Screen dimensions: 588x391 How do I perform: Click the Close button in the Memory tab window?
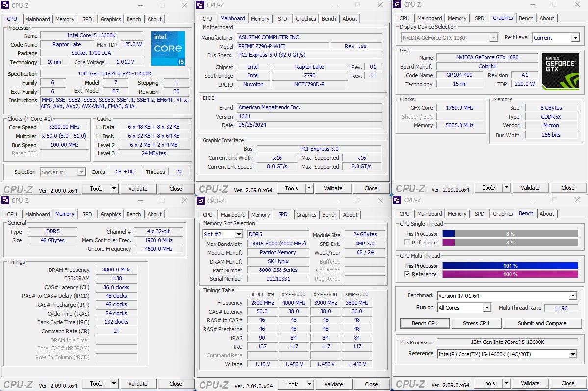coord(176,384)
